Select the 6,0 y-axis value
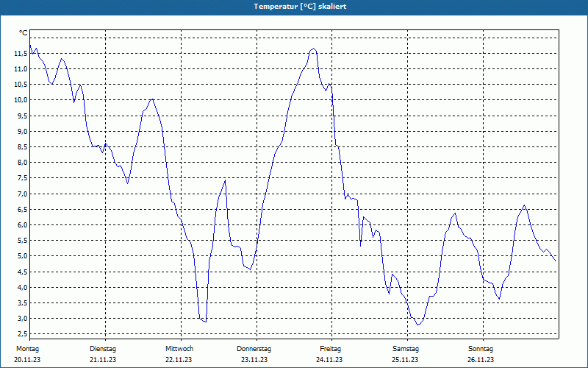 pyautogui.click(x=22, y=225)
